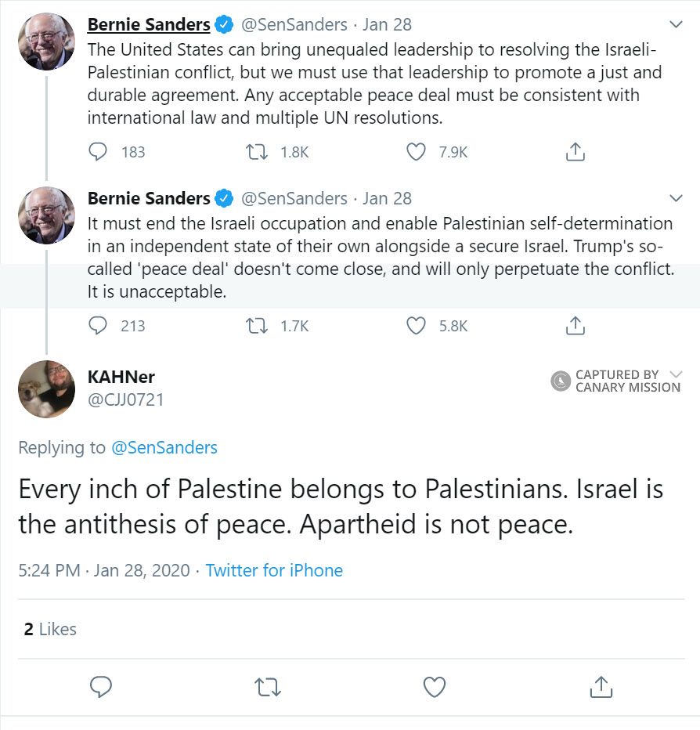Image resolution: width=700 pixels, height=730 pixels.
Task: View the 2 Likes list
Action: point(50,629)
